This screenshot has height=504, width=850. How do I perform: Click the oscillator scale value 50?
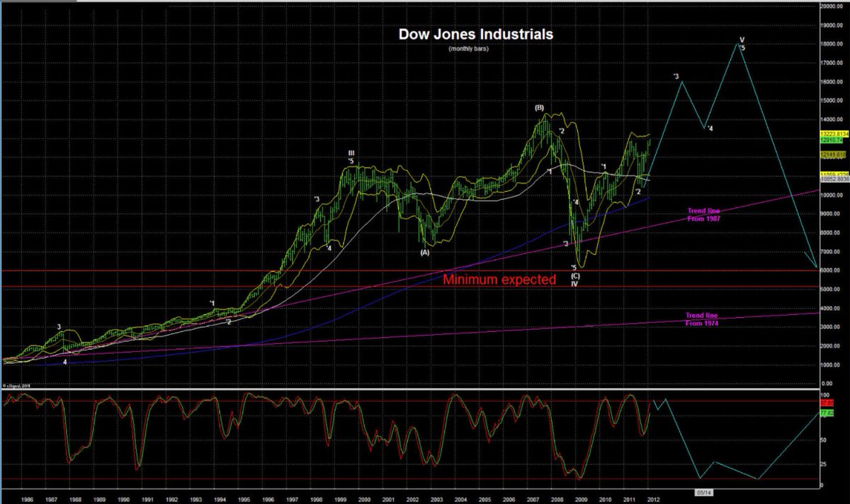822,439
